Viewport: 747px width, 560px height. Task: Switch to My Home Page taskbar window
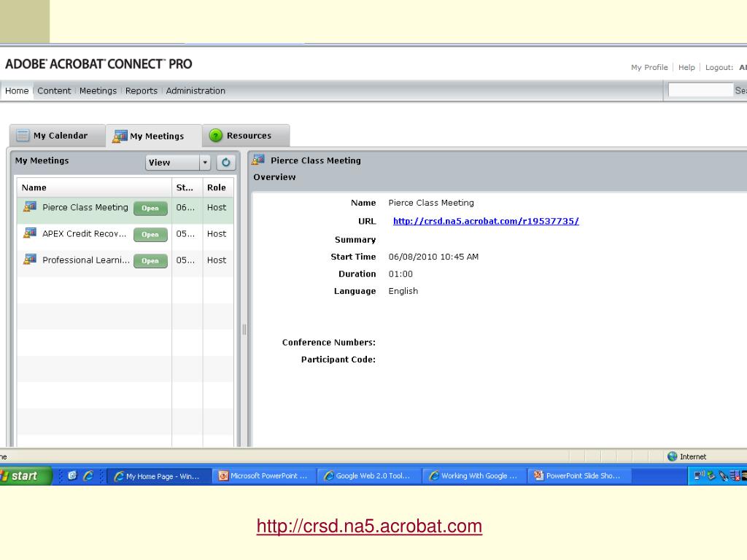pyautogui.click(x=159, y=475)
